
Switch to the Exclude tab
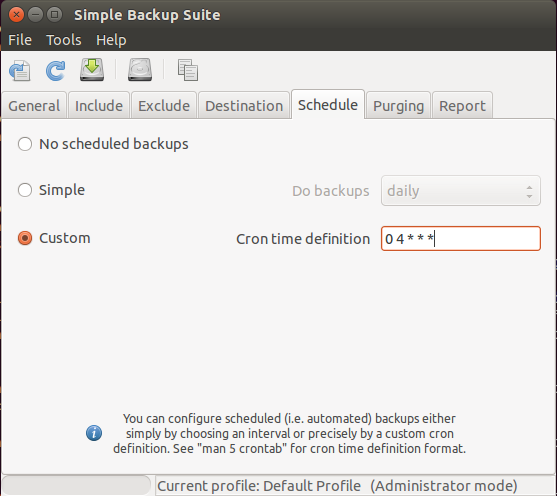tap(164, 106)
